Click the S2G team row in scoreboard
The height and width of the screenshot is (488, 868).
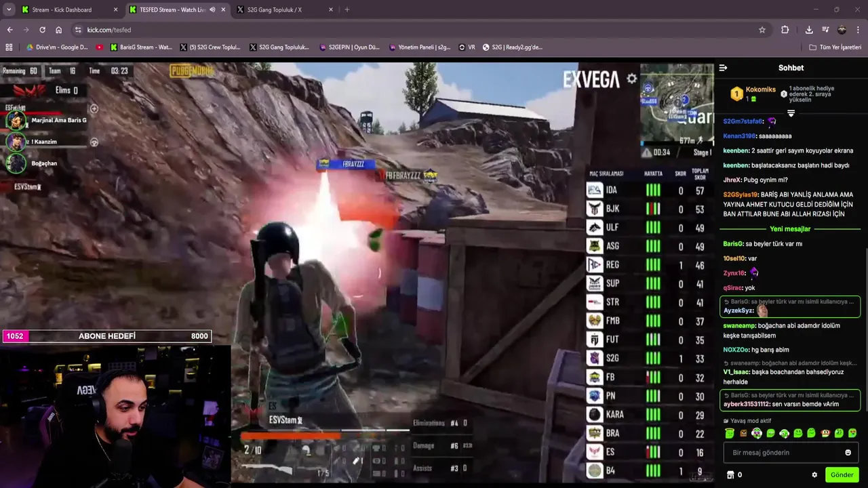point(649,359)
